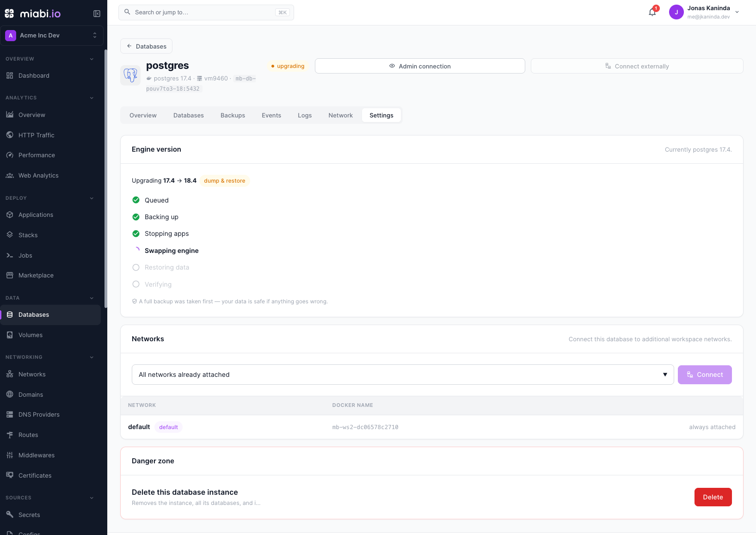Collapse the NETWORKING sidebar section
756x535 pixels.
[92, 357]
